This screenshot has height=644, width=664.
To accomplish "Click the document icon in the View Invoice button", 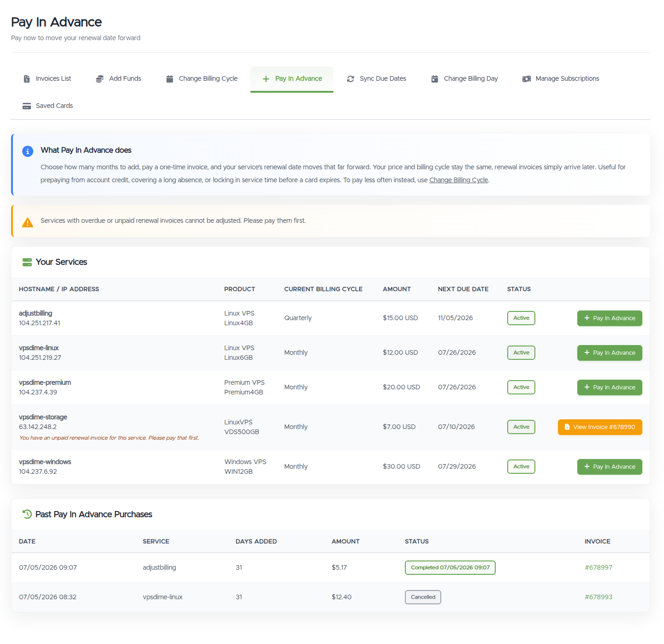I will coord(567,427).
